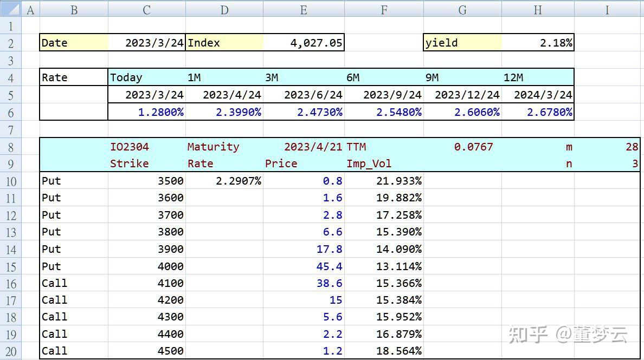Image resolution: width=644 pixels, height=360 pixels.
Task: Click the IO2304 contract cell
Action: pyautogui.click(x=146, y=147)
